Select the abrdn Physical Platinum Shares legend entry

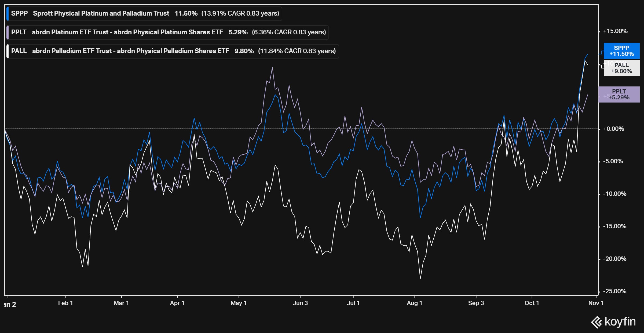(x=127, y=32)
